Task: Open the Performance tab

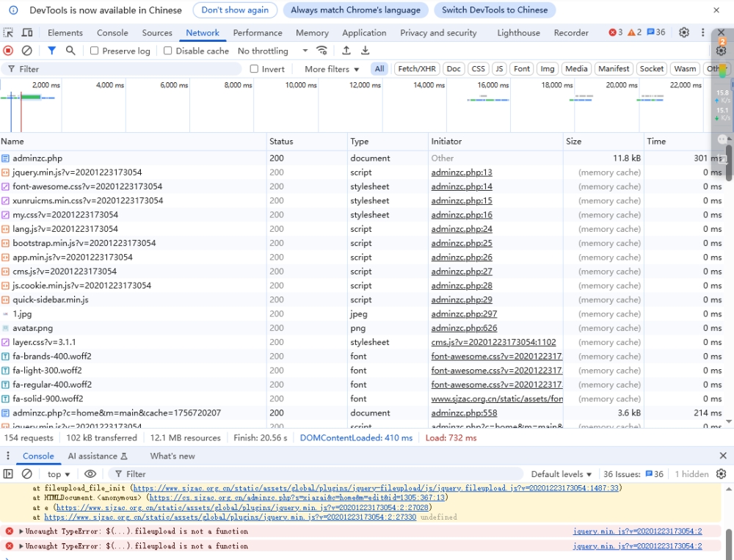Action: (x=258, y=33)
